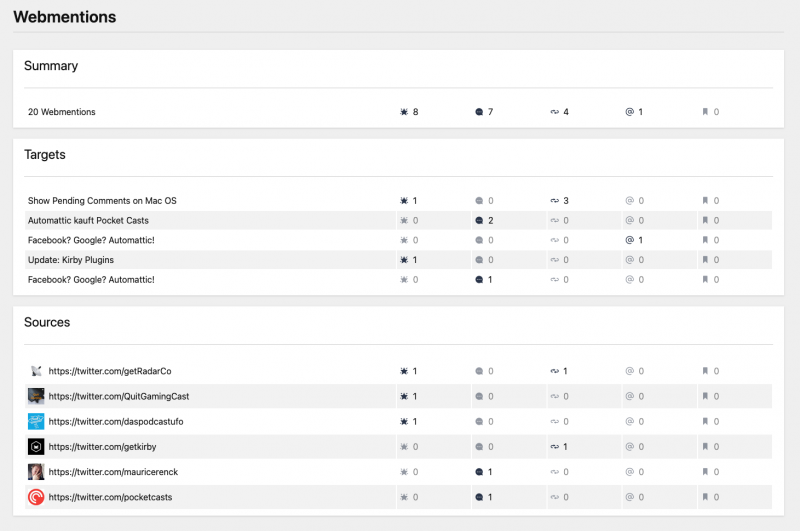The width and height of the screenshot is (800, 531).
Task: Click repost icon for Show Pending Comments row
Action: 555,200
